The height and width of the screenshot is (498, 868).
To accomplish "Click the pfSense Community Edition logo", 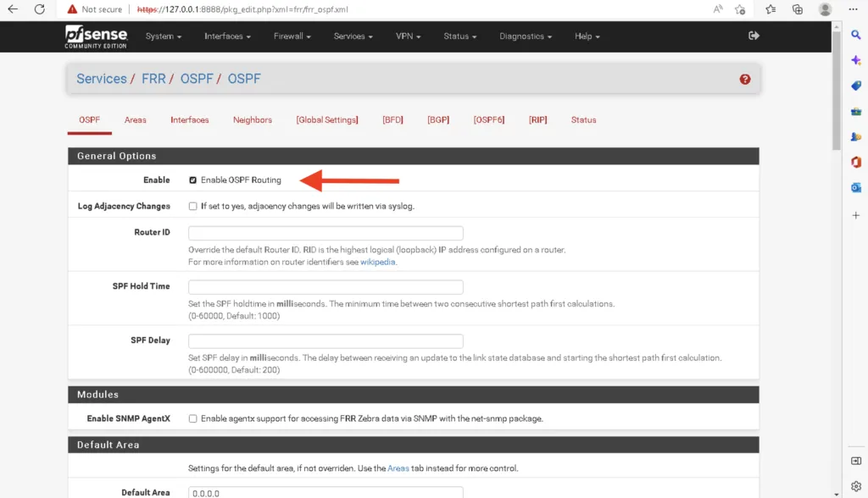I will tap(96, 36).
